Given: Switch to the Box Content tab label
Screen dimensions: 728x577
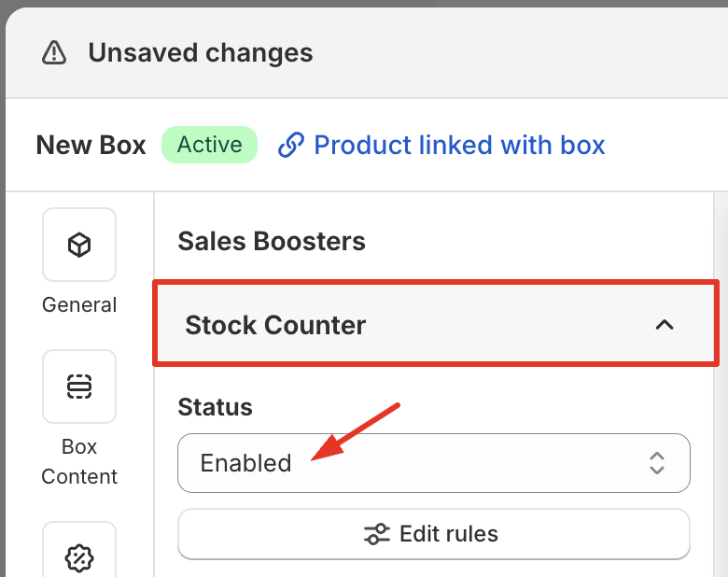Looking at the screenshot, I should point(79,461).
